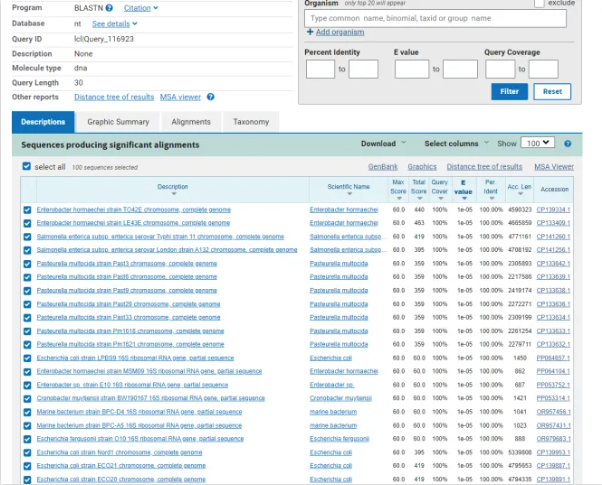Open MSA viewer link in Other reports
602x485 pixels.
pos(180,97)
